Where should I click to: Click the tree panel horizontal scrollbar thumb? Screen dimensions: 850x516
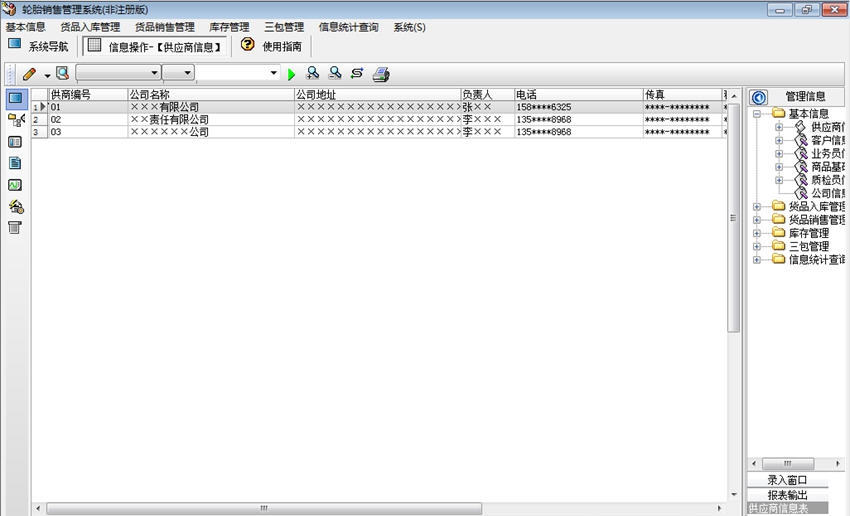788,464
